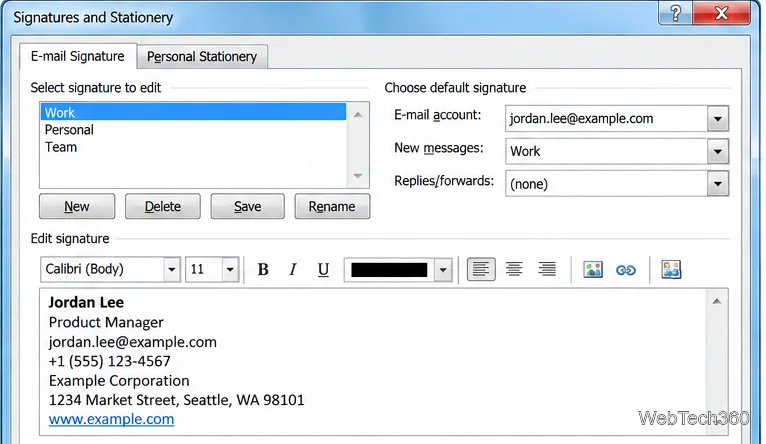Click the 1234 Market Street address line
This screenshot has width=766, height=444.
(176, 400)
